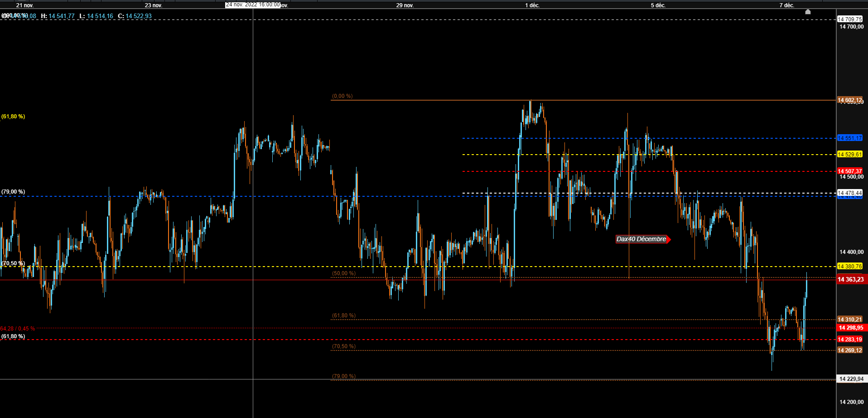Select the 1 déc. date label
Image resolution: width=868 pixels, height=418 pixels.
coord(532,5)
